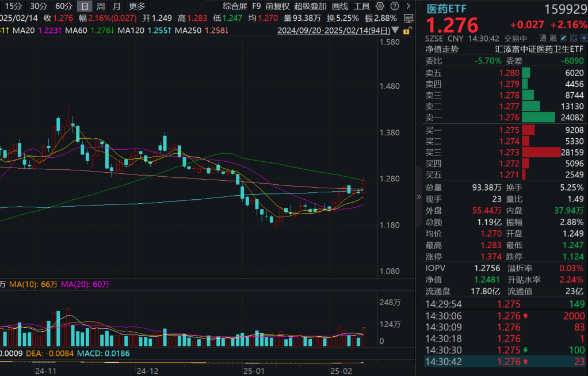Image resolution: width=588 pixels, height=376 pixels.
Task: Toggle the 融 margin trading indicator
Action: tap(553, 37)
